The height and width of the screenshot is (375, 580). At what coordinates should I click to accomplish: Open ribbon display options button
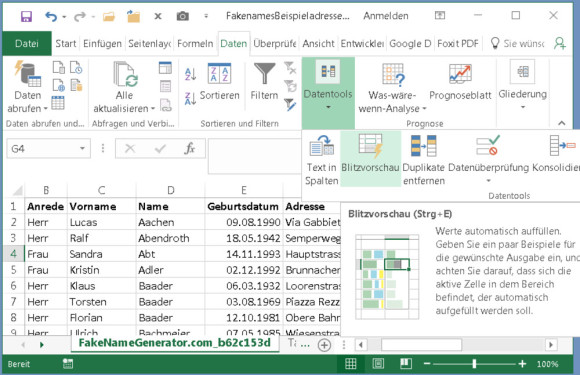(440, 15)
